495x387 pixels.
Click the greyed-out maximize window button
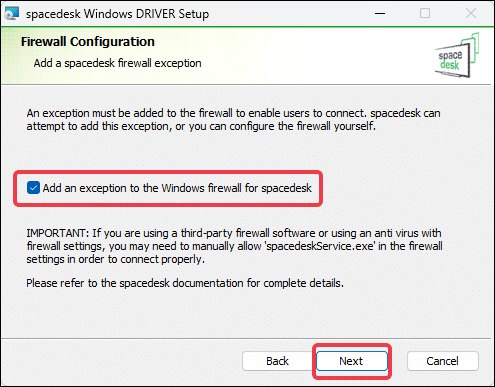425,14
